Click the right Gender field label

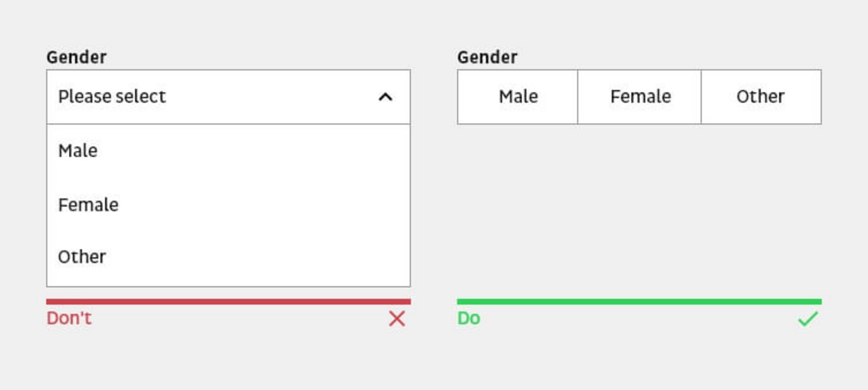tap(487, 56)
